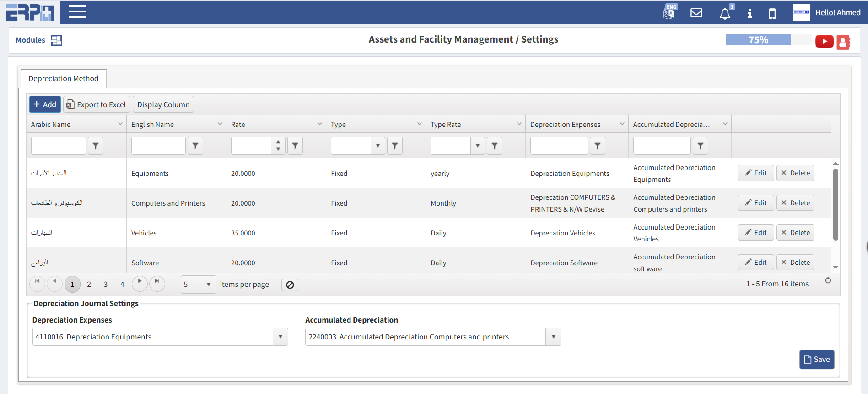
Task: Play the YouTube help video
Action: tap(824, 41)
